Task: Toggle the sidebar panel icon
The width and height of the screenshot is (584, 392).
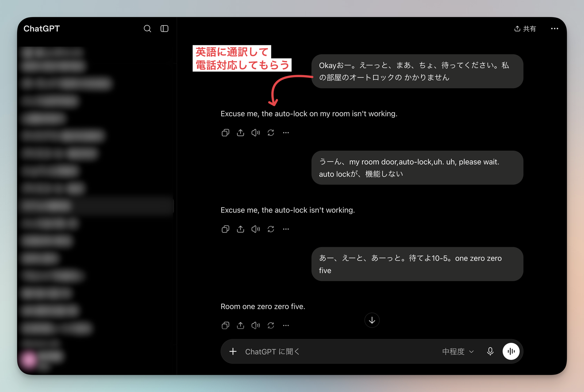Action: [x=165, y=28]
